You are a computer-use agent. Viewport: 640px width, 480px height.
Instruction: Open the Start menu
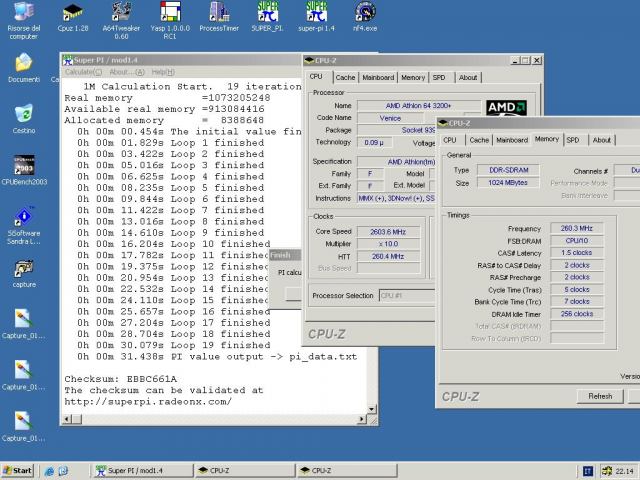pyautogui.click(x=17, y=471)
